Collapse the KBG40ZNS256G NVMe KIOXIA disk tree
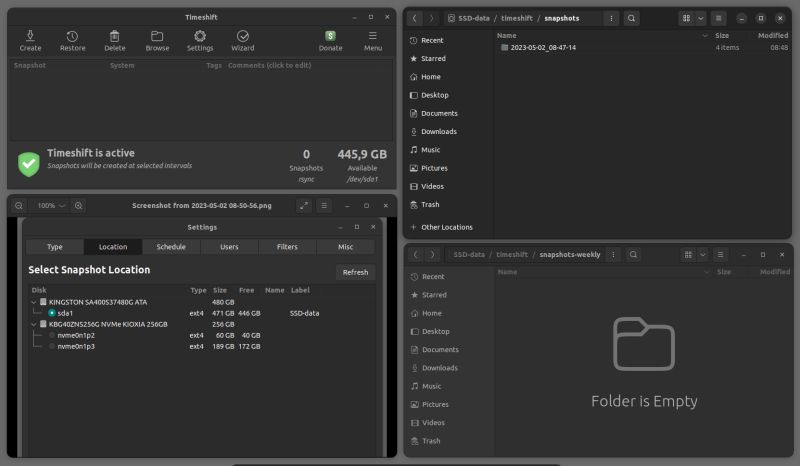The height and width of the screenshot is (466, 800). tap(34, 324)
